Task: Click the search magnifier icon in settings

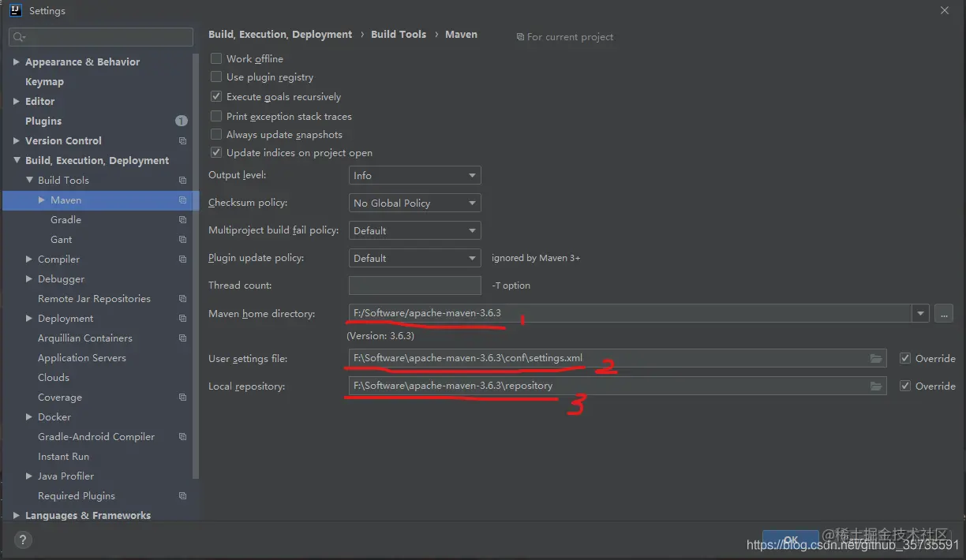Action: pyautogui.click(x=19, y=37)
